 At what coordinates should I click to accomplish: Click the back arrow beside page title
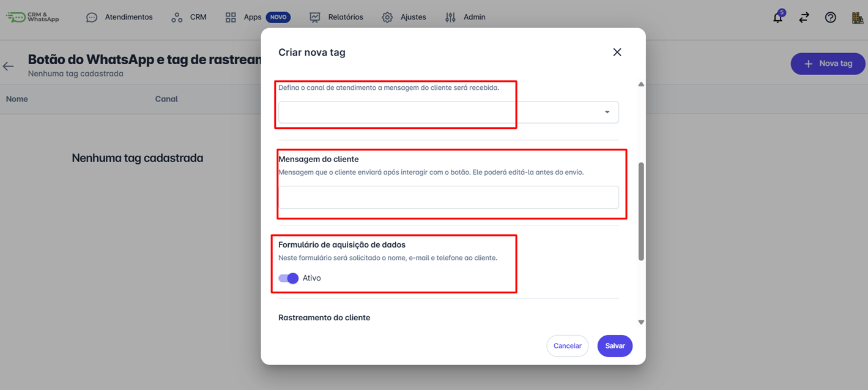click(x=9, y=67)
